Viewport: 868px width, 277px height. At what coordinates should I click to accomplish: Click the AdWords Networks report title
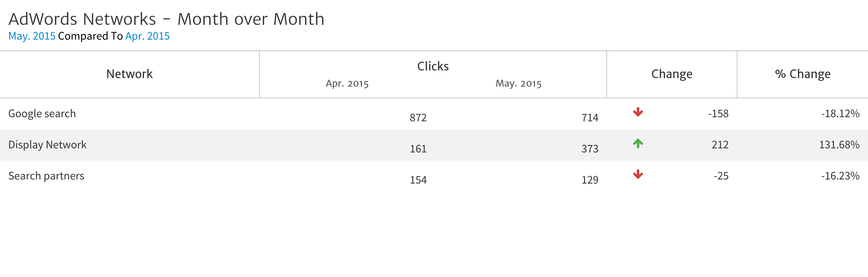(166, 19)
